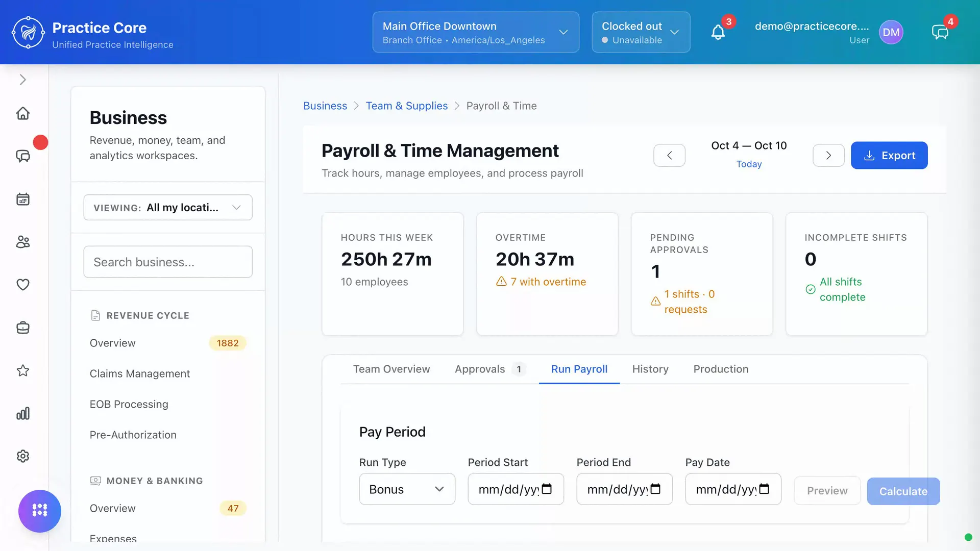This screenshot has width=980, height=551.
Task: Open the calendar icon in left rail
Action: (x=23, y=199)
